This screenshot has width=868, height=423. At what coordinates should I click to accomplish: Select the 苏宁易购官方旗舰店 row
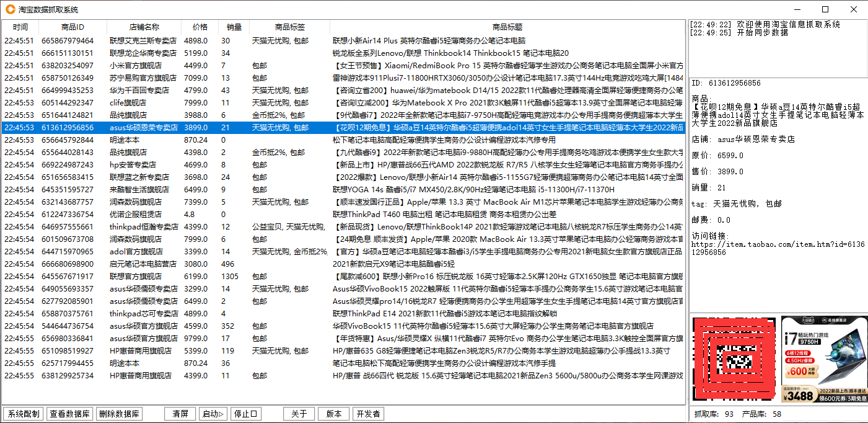pos(343,78)
